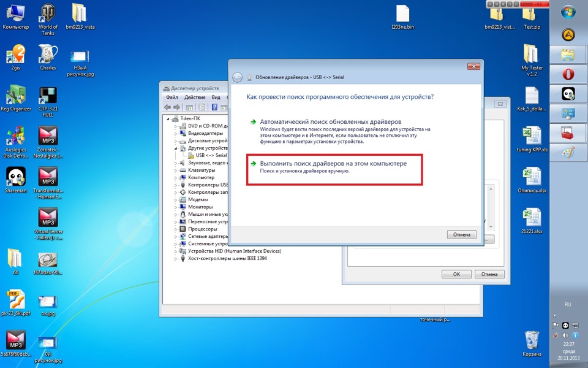The width and height of the screenshot is (588, 368).
Task: Open volume speaker tray icon
Action: click(x=565, y=335)
